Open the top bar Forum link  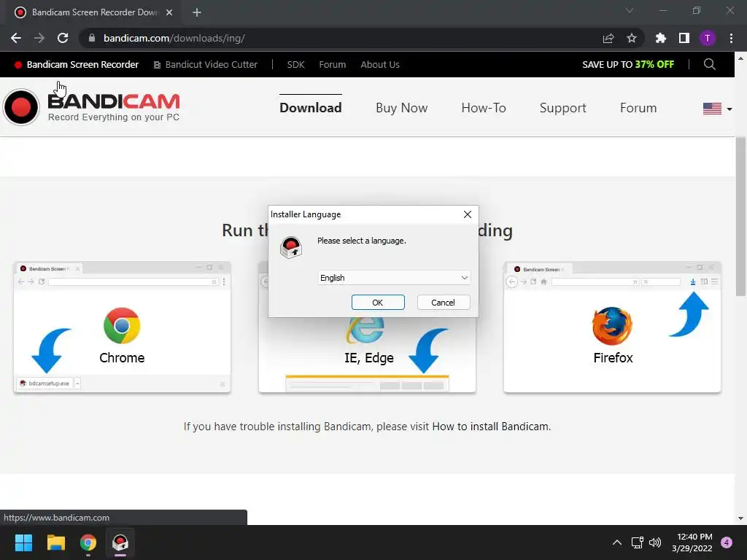click(333, 65)
